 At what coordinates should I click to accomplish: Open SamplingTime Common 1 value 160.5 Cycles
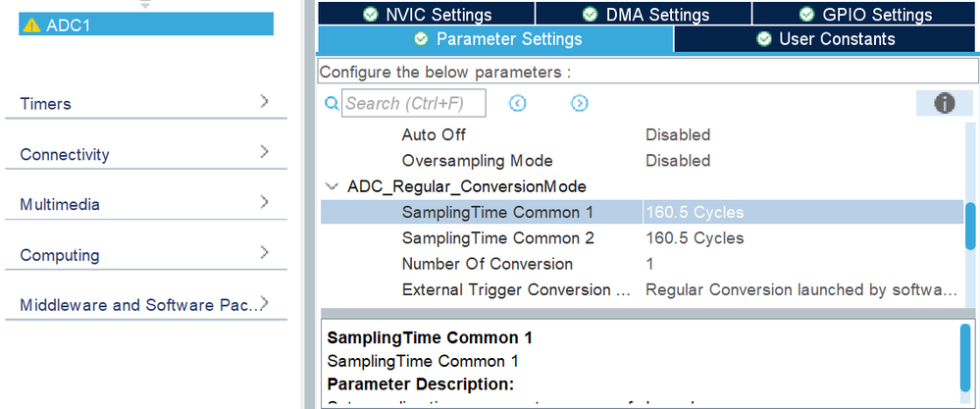click(695, 212)
